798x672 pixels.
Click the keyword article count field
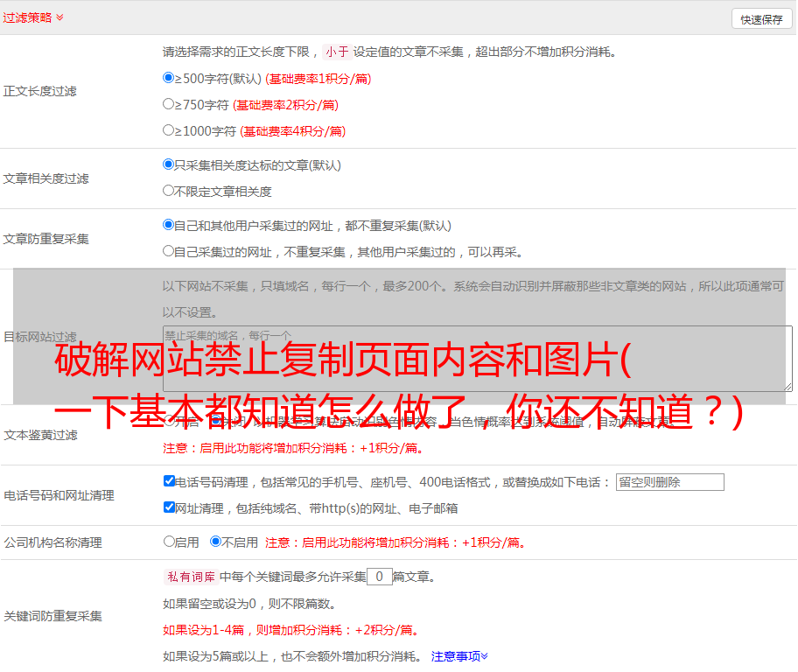coord(379,577)
